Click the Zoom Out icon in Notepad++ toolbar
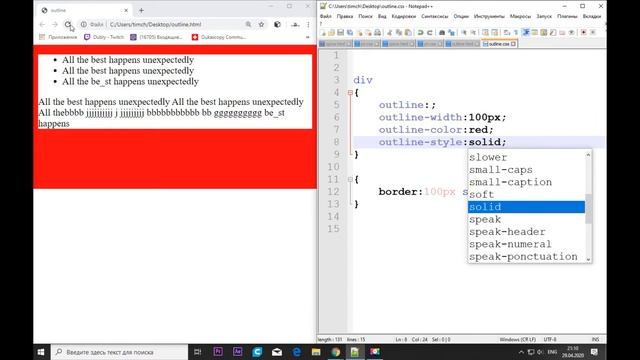 473,32
